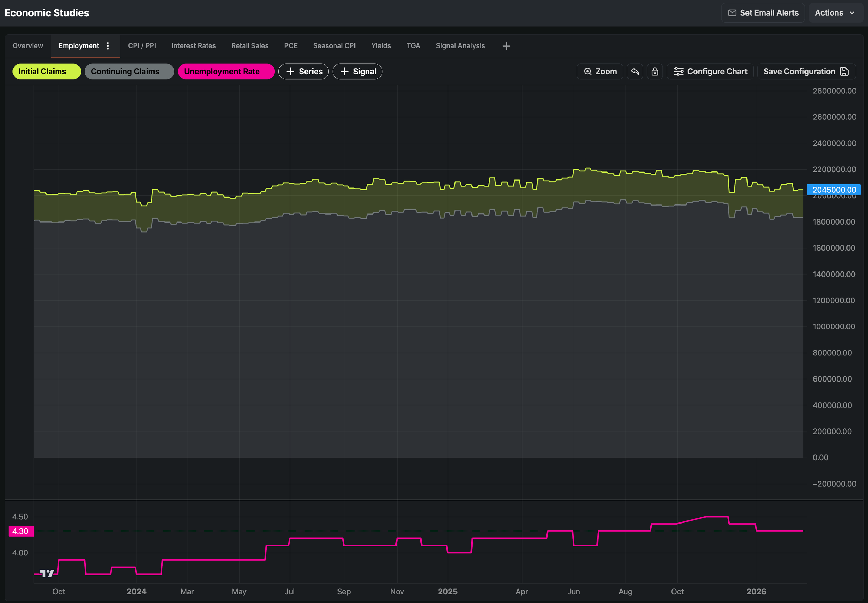Open the add Signal menu
The height and width of the screenshot is (603, 868).
(357, 72)
